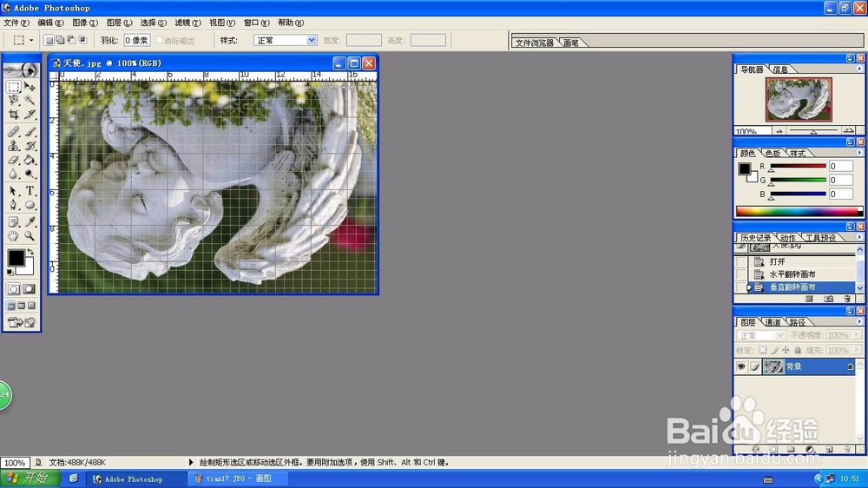Image resolution: width=868 pixels, height=488 pixels.
Task: Select the Crop tool
Action: 14,114
